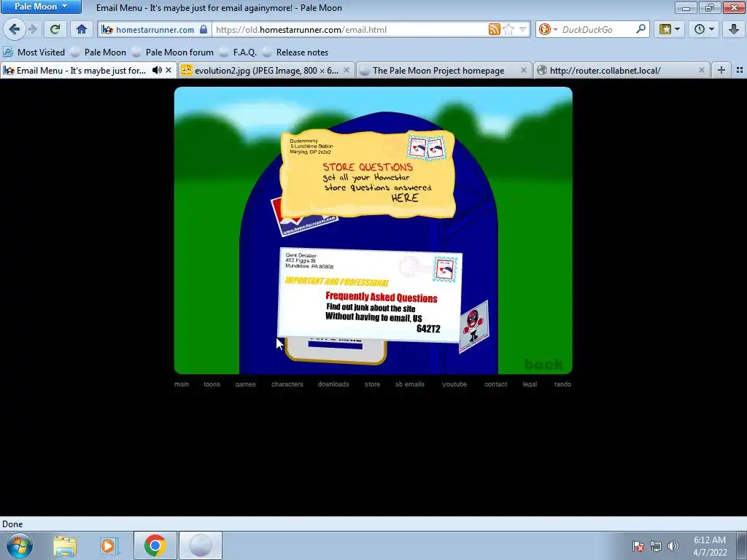
Task: Open the taskbar clock and date
Action: [710, 546]
